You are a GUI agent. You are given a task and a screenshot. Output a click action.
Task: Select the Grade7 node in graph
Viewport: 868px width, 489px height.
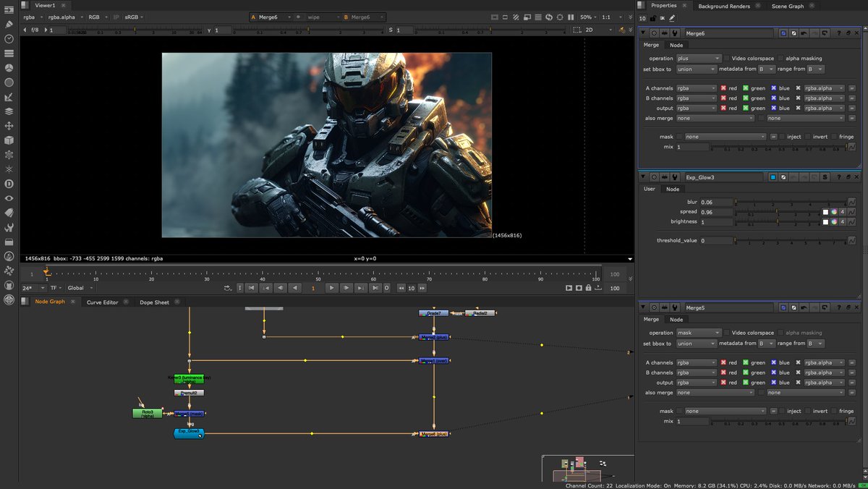click(x=434, y=312)
